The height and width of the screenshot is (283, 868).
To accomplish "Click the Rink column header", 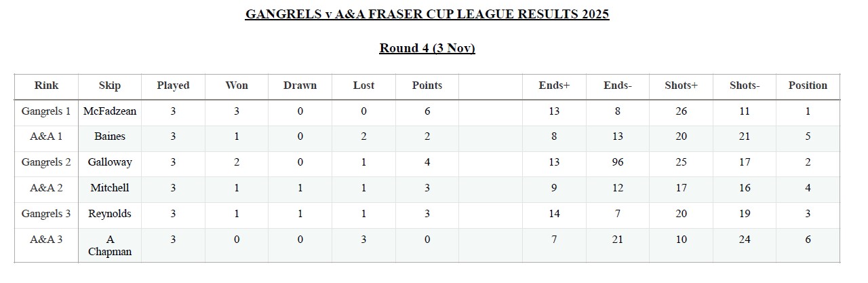I will click(46, 86).
